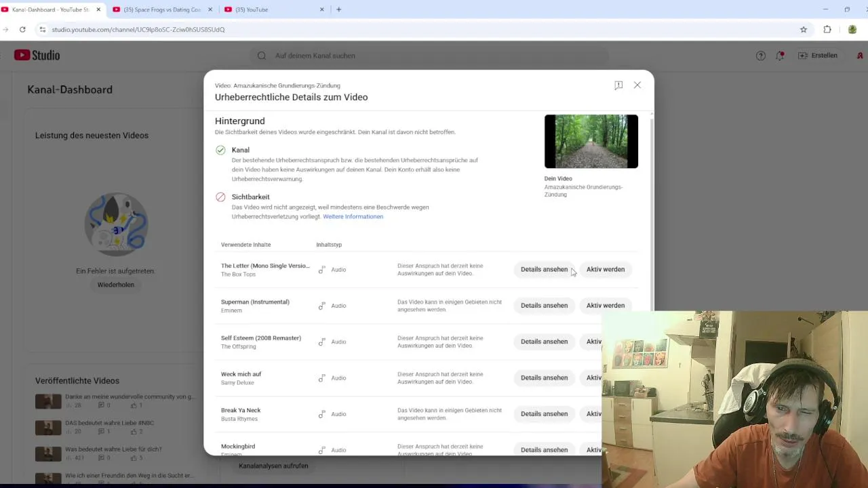This screenshot has height=488, width=868.
Task: Open video 'Was bedeutet wahre Liebe für dich?'
Action: pyautogui.click(x=113, y=449)
